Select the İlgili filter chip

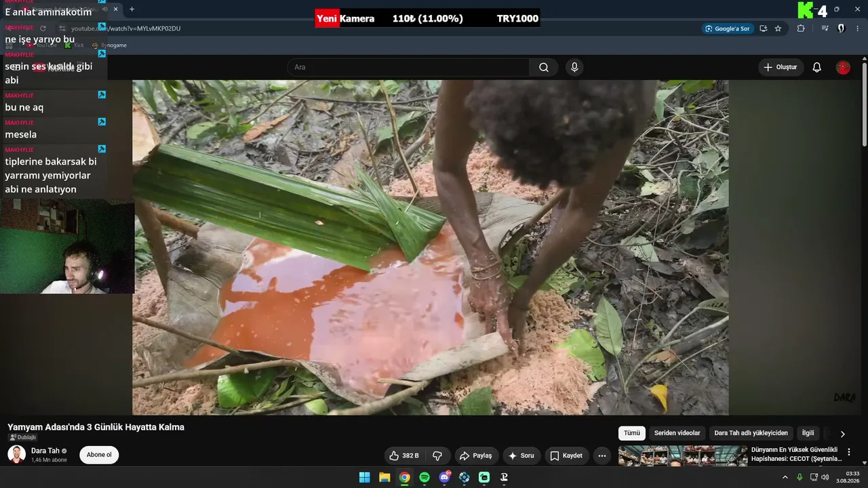(808, 433)
